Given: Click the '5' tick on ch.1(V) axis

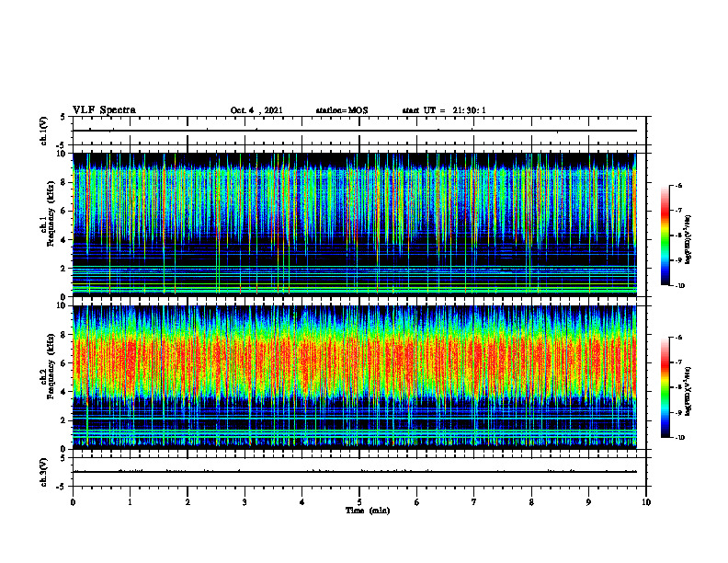Looking at the screenshot, I should [63, 117].
